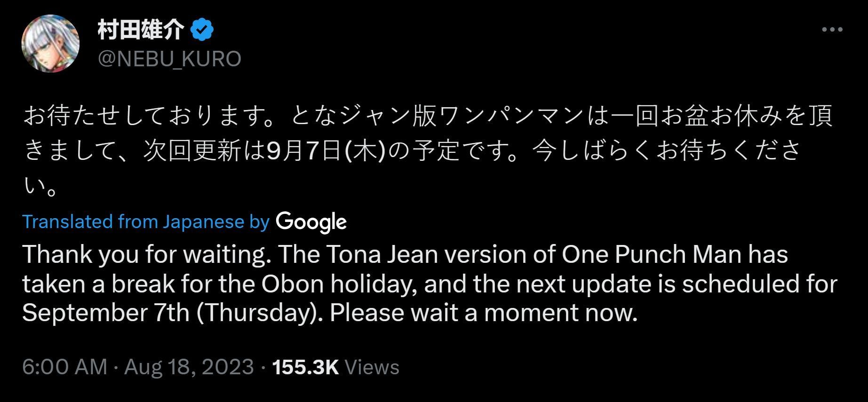Viewport: 868px width, 402px height.
Task: Click the blue verified checkmark badge
Action: coord(202,31)
